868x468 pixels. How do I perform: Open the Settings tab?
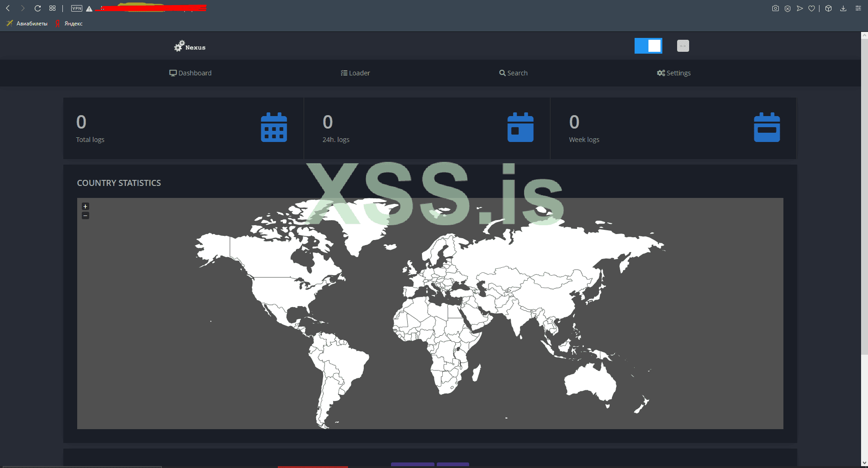click(x=674, y=73)
